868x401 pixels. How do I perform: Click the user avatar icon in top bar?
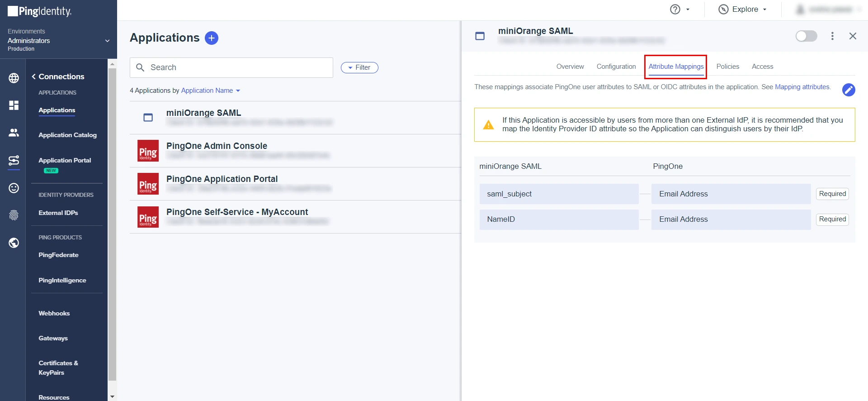[x=800, y=10]
